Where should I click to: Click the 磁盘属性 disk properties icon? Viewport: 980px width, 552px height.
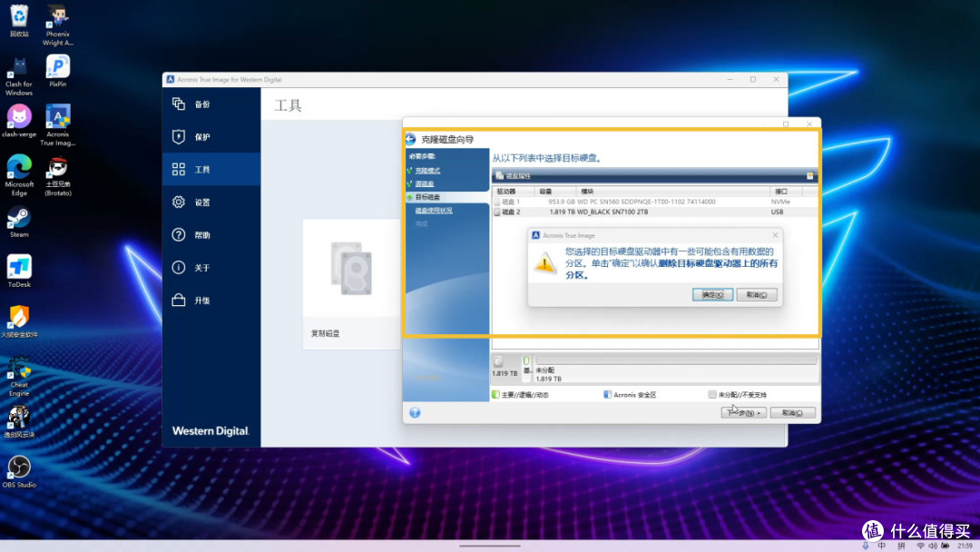(499, 176)
